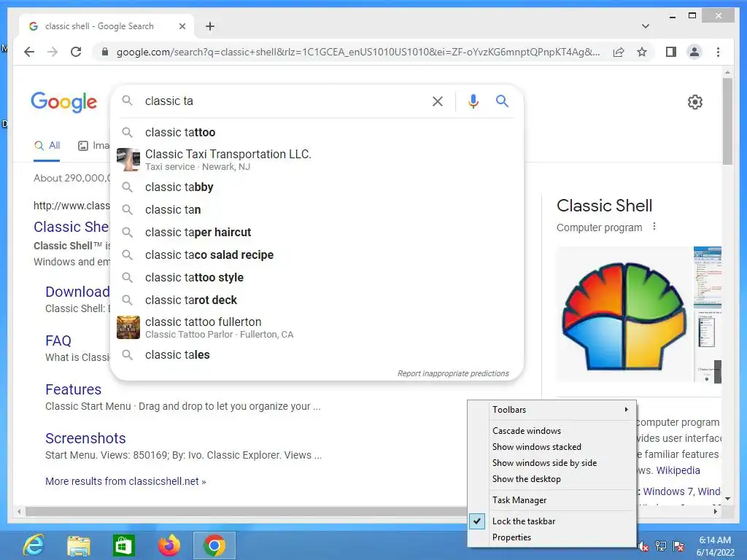Open Task Manager from the context menu

(552, 500)
